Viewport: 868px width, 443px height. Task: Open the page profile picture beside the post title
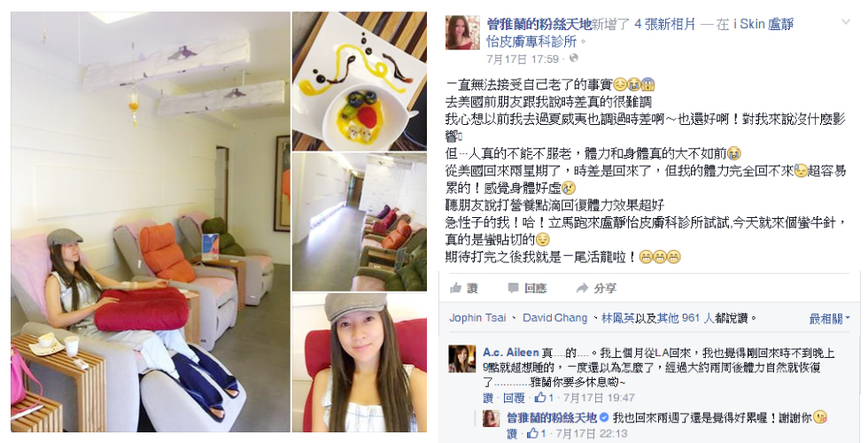click(462, 33)
